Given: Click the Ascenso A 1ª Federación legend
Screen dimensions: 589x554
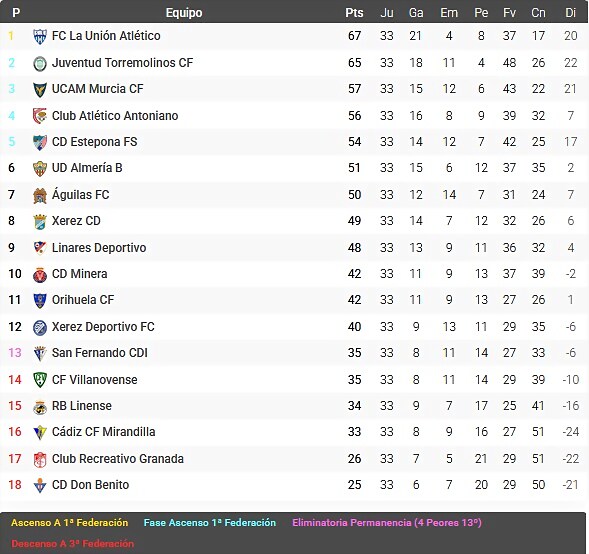Looking at the screenshot, I should point(69,523).
